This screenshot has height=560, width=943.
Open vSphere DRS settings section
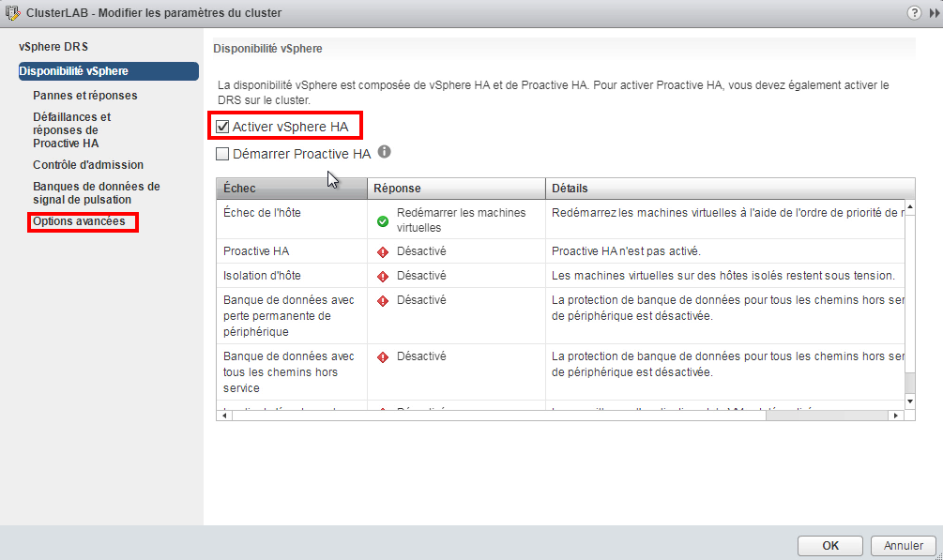53,46
